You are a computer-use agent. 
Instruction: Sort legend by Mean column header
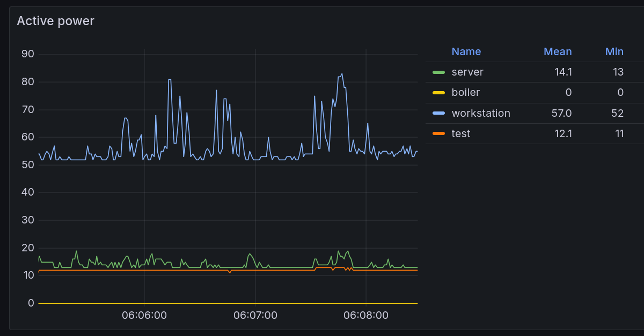coord(558,51)
